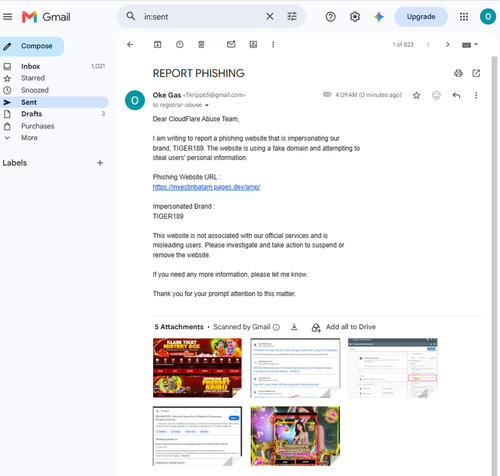Clear the in:sent search text
Viewport: 500px width, 476px height.
tap(270, 16)
